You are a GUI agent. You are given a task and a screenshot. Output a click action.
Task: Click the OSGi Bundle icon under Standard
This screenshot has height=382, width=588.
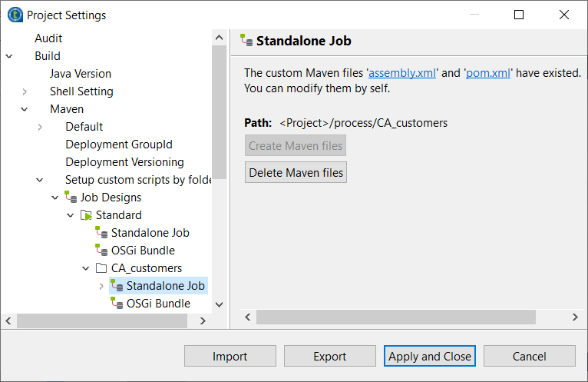pyautogui.click(x=101, y=251)
